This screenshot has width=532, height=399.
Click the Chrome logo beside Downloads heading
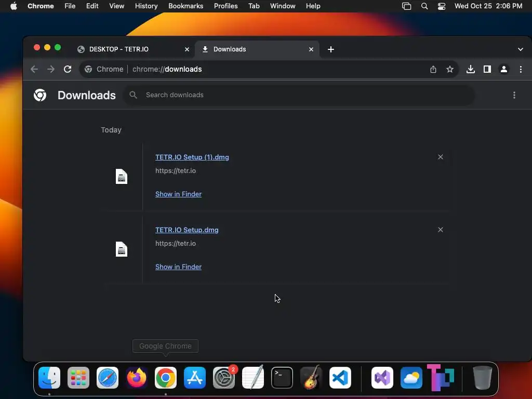coord(40,95)
